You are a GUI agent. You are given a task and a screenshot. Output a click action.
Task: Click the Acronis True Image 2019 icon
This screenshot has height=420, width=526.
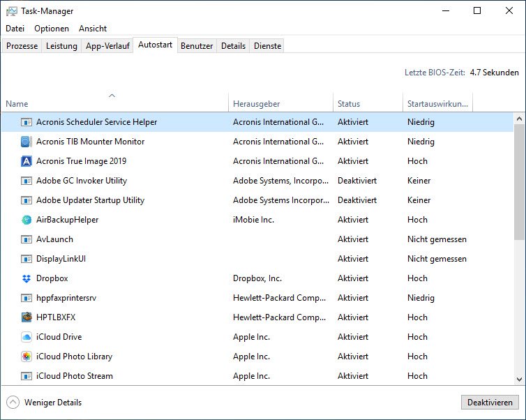tap(27, 161)
